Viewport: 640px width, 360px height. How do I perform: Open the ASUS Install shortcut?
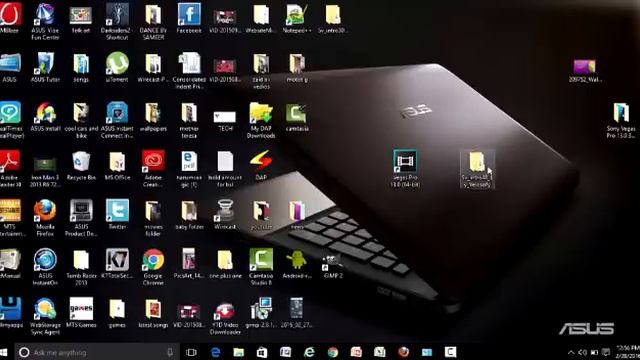tap(45, 116)
